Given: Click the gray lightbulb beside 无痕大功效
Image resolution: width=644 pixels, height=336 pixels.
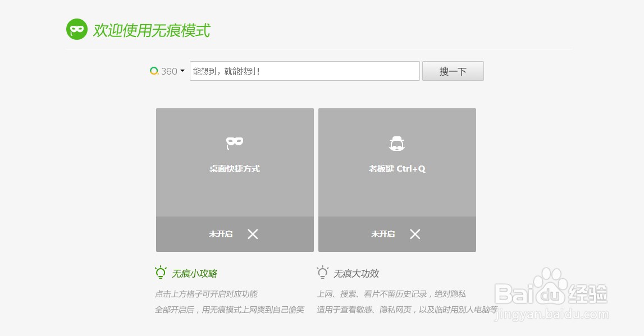Looking at the screenshot, I should pyautogui.click(x=322, y=273).
